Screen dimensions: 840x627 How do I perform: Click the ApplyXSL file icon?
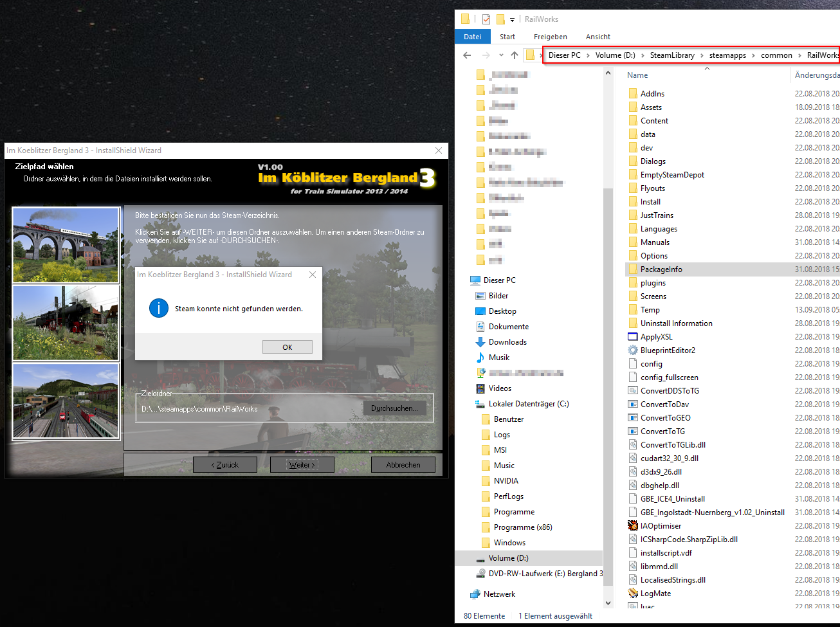coord(633,337)
